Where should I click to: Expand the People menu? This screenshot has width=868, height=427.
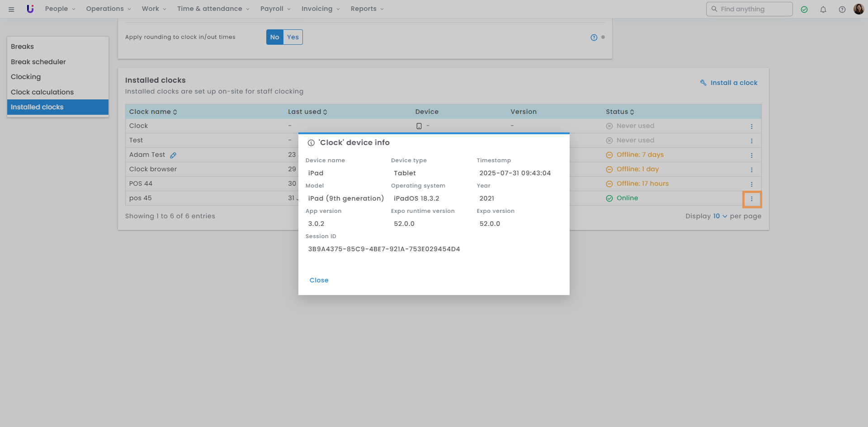(60, 9)
